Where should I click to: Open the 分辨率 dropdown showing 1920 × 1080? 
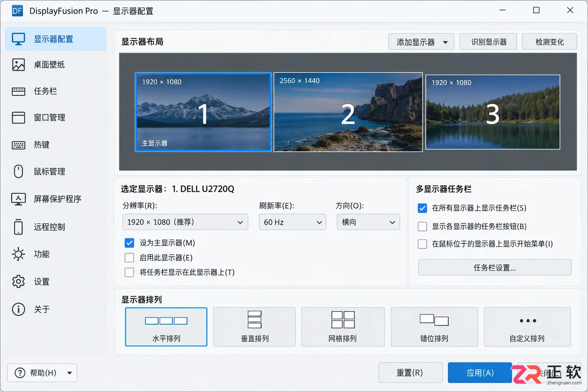tap(185, 222)
